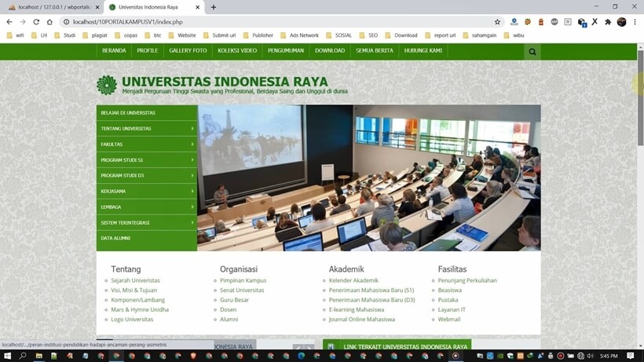Open the Pengumuman menu item

(286, 50)
